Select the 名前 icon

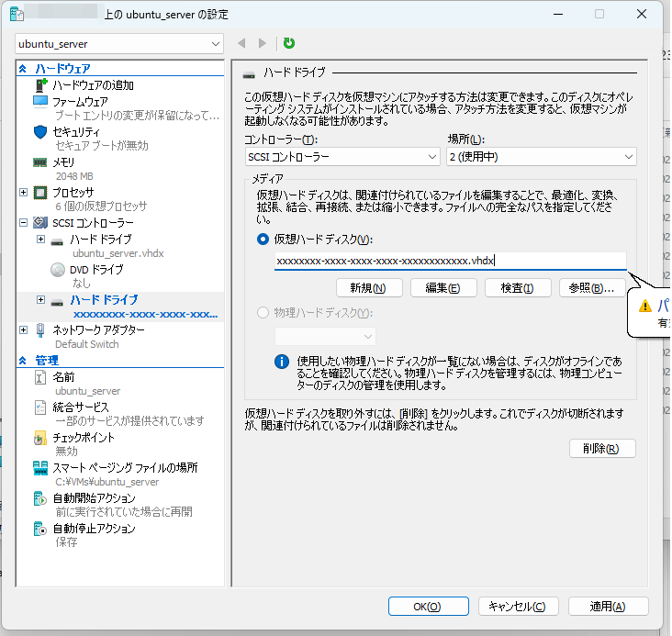(40, 377)
